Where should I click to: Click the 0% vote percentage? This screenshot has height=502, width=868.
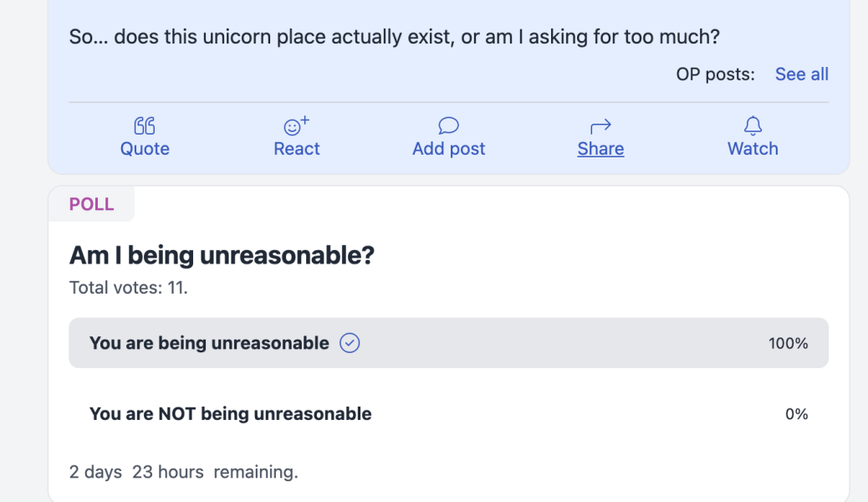pos(796,413)
